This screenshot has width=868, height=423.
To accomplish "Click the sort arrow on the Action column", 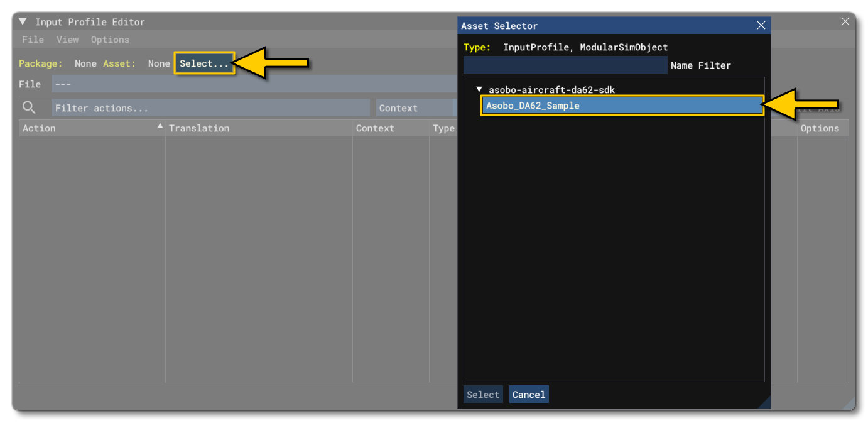I will [161, 126].
